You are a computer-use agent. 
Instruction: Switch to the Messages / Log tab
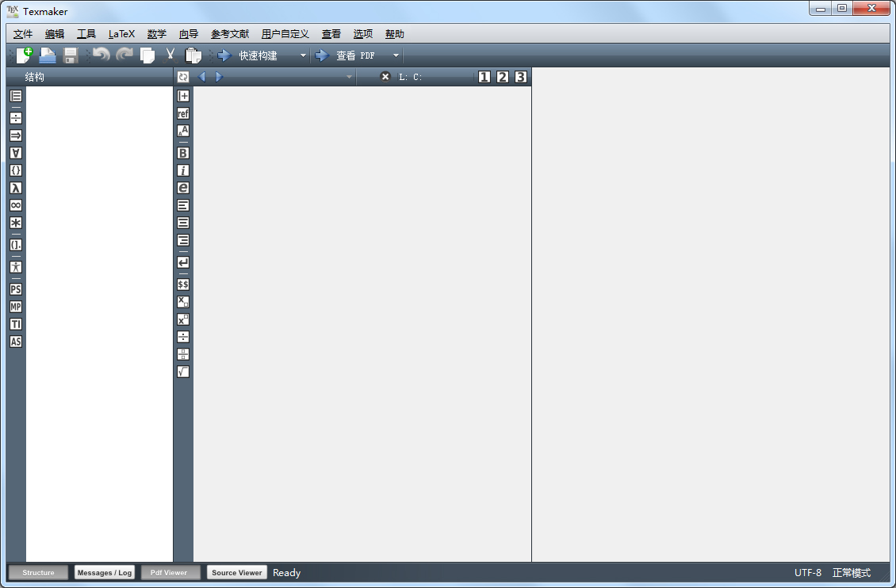[104, 572]
